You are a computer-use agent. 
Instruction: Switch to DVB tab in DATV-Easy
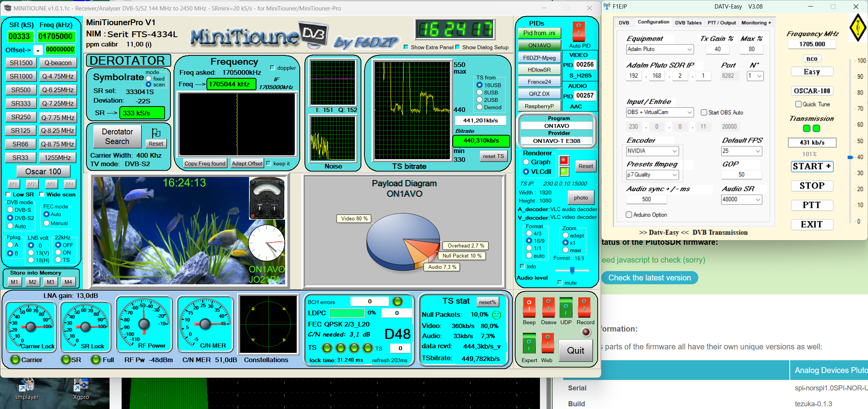coord(624,22)
